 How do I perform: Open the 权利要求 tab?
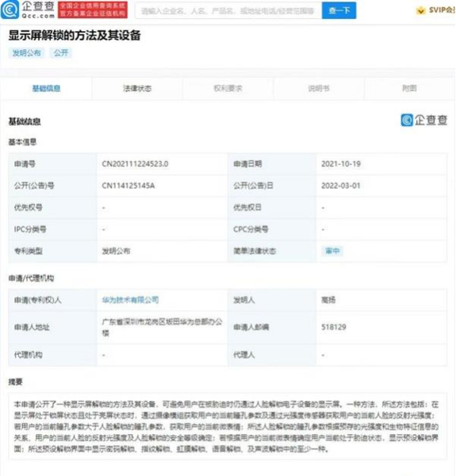point(228,88)
